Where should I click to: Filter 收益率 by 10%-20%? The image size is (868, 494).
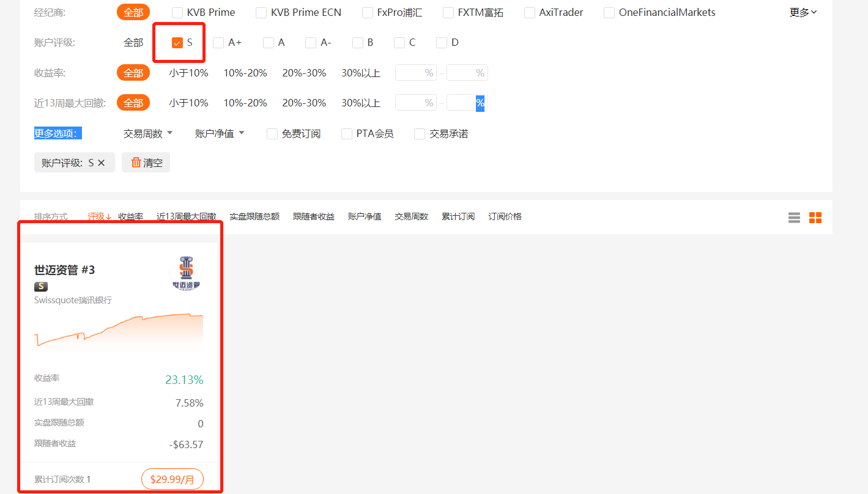point(245,73)
